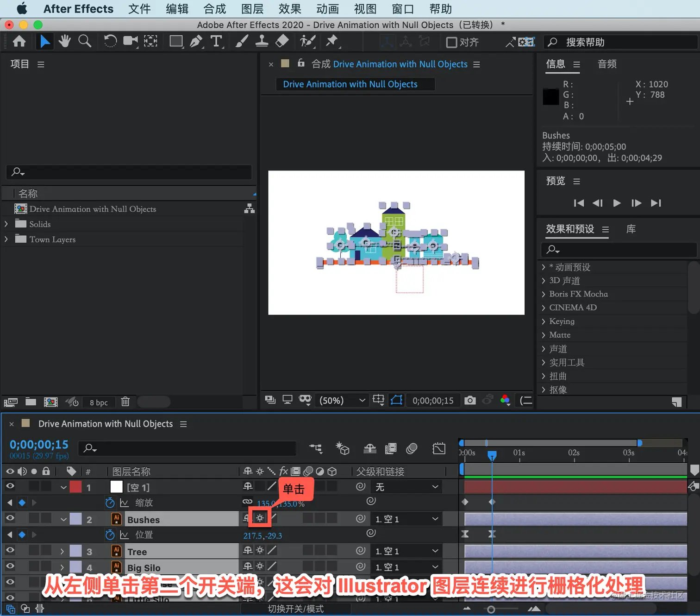Select the Clone Stamp tool
The width and height of the screenshot is (700, 616).
(262, 42)
